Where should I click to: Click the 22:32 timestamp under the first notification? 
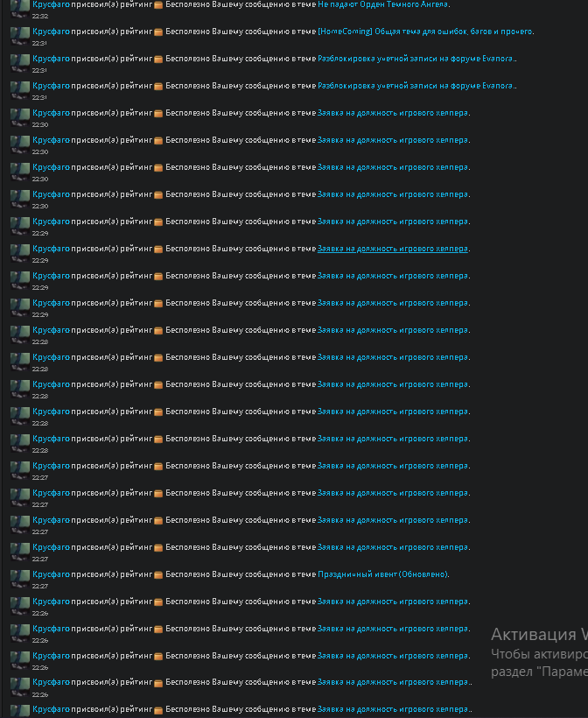39,16
